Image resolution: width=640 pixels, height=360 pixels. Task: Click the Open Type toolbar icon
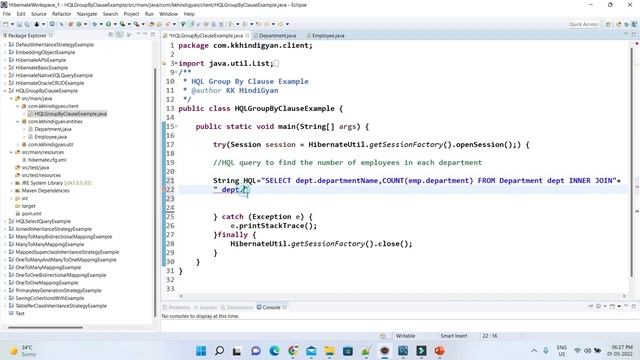pyautogui.click(x=152, y=24)
